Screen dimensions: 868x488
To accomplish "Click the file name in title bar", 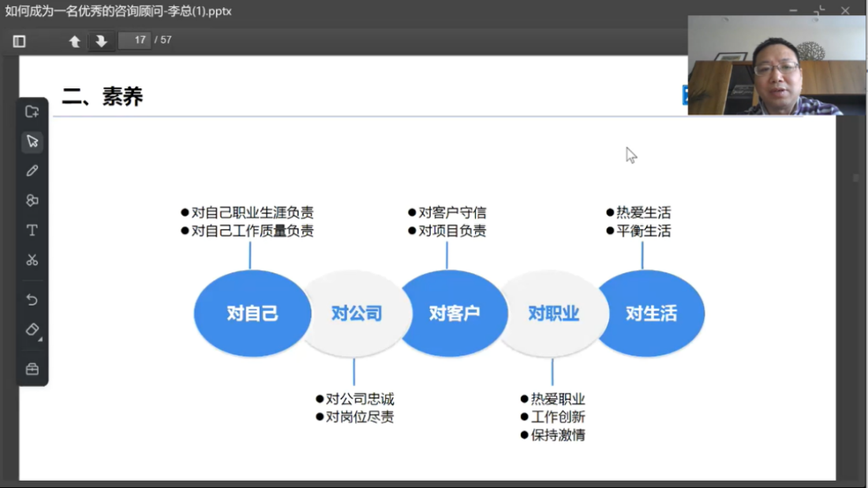I will [x=118, y=11].
